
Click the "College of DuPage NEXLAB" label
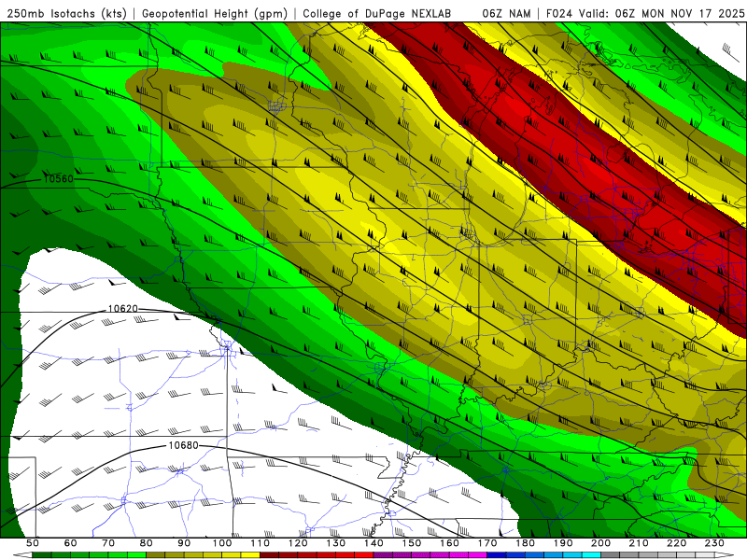tap(376, 13)
